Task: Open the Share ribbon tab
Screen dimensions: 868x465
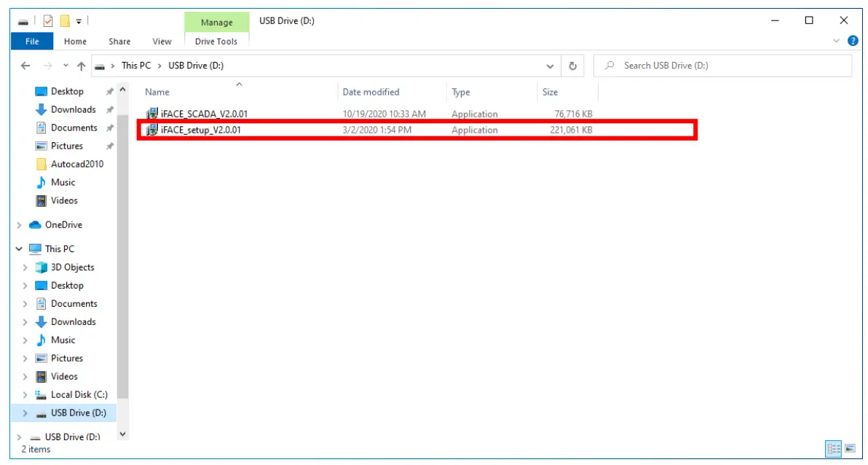Action: tap(119, 42)
